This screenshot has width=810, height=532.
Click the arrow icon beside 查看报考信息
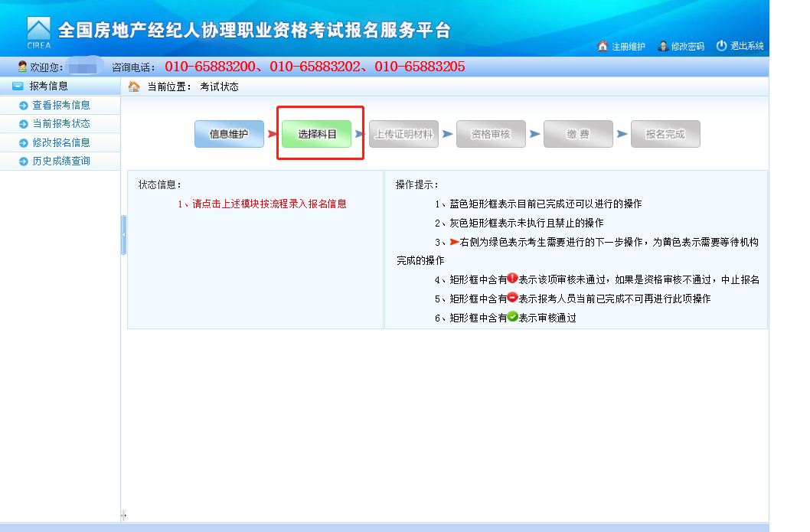(23, 106)
